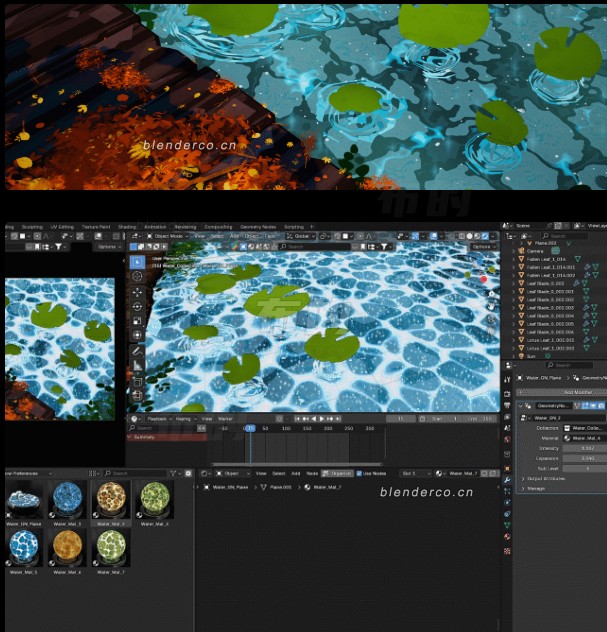Select the Add Cube tool
The width and height of the screenshot is (607, 632).
137,395
